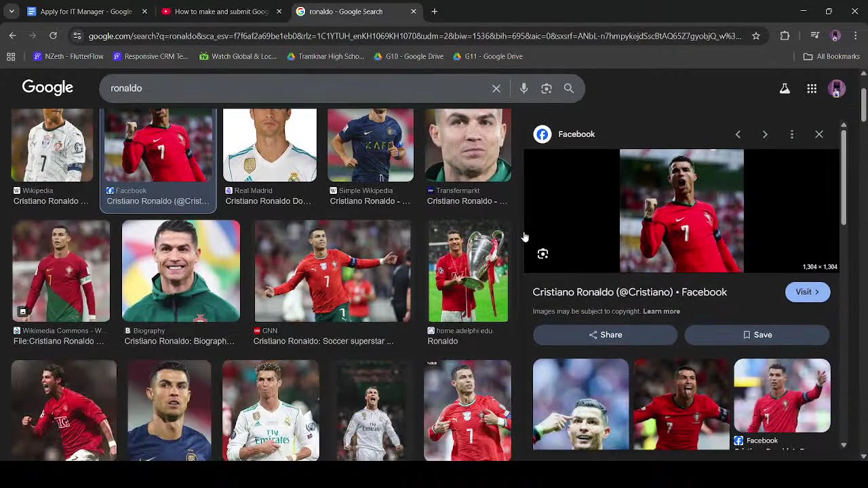Switch to Apply for IT Manager tab
This screenshot has width=868, height=488.
pyautogui.click(x=87, y=12)
